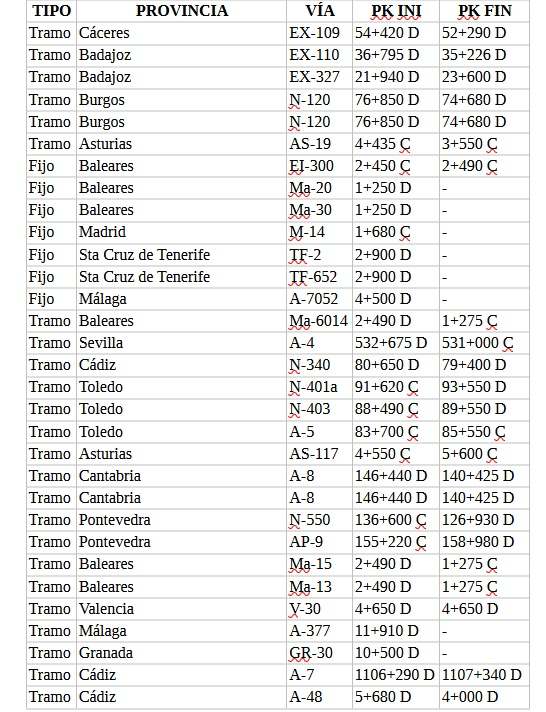Select the GR-30 road cell
Screen dimensions: 546x712
click(319, 653)
